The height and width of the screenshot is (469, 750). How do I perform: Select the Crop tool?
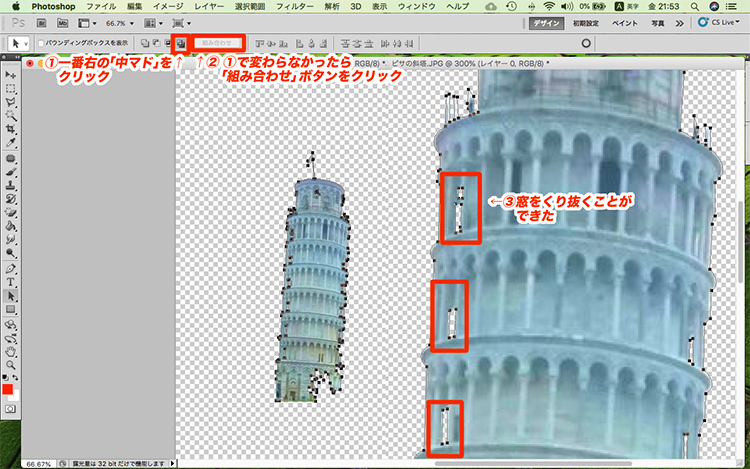[x=10, y=129]
